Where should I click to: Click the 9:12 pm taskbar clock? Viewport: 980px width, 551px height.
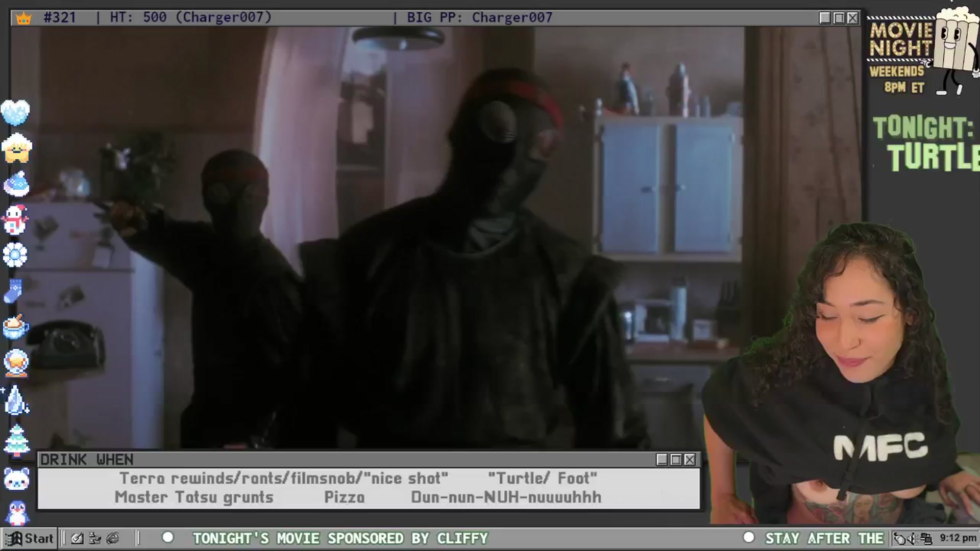(x=958, y=538)
